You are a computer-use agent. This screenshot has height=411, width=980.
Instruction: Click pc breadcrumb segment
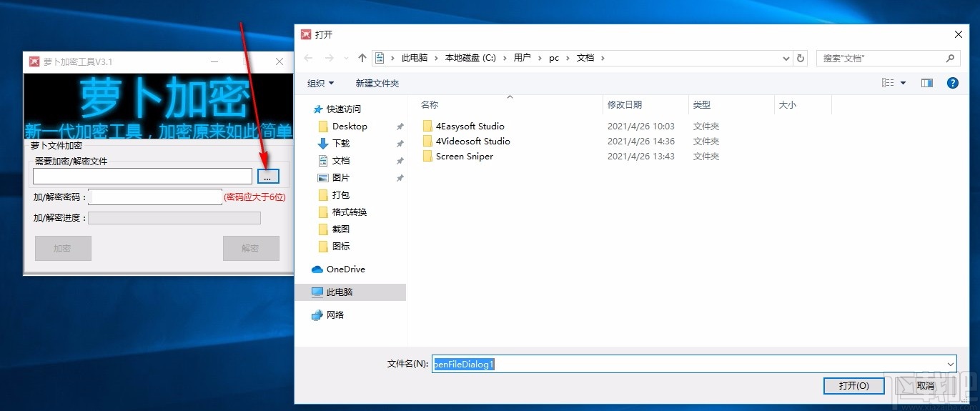point(554,58)
